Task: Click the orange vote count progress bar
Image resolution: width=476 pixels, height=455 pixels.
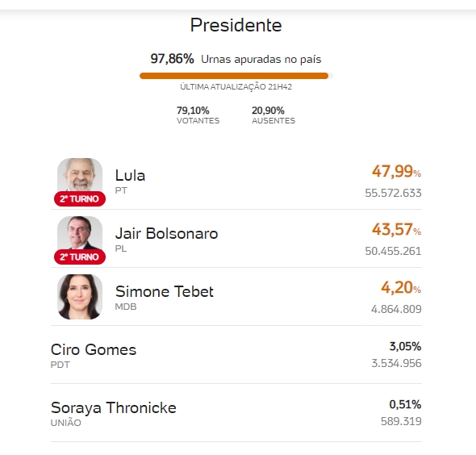Action: coord(236,76)
